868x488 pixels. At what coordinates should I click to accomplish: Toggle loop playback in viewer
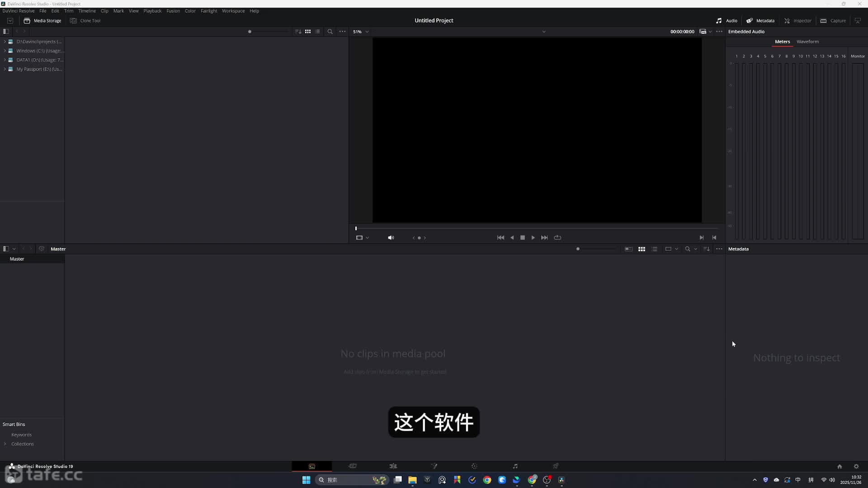tap(557, 238)
